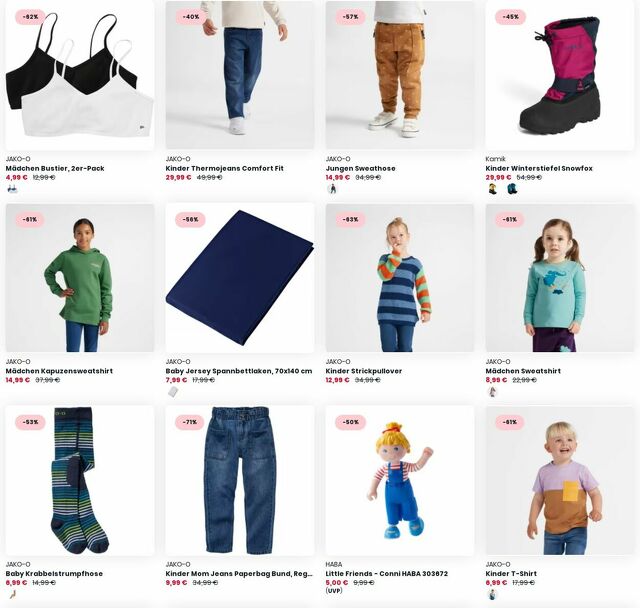Choose the color variant icon under Mädchen Bustier
640x608 pixels.
[x=12, y=189]
